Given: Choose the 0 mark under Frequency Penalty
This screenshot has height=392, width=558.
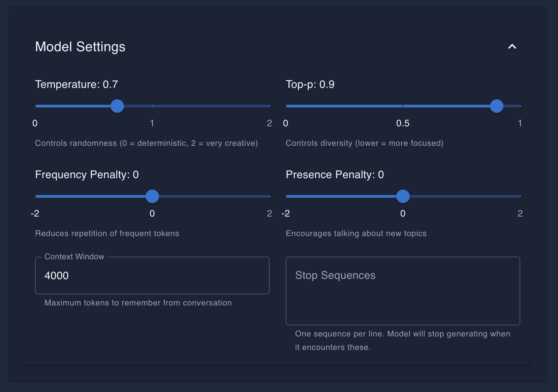Looking at the screenshot, I should [x=152, y=214].
